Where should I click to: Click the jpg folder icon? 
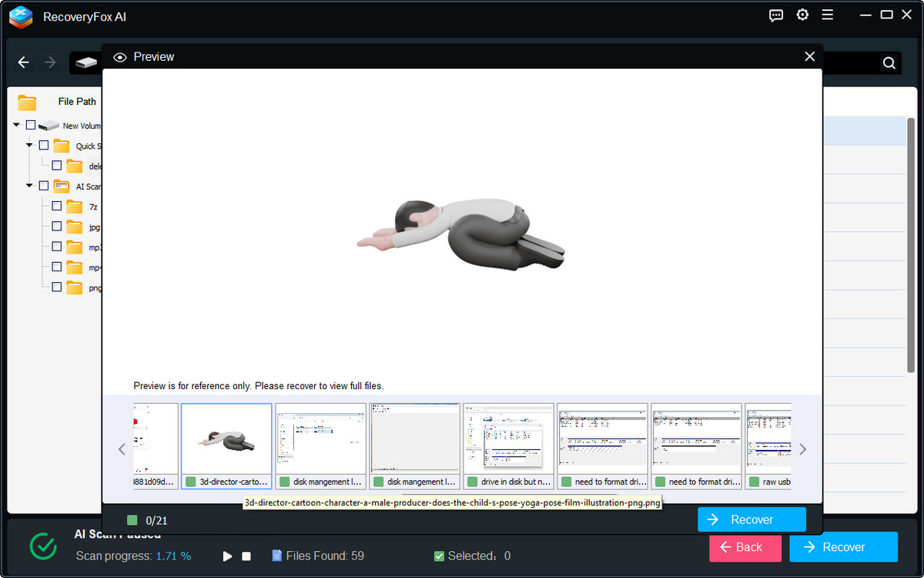point(74,227)
